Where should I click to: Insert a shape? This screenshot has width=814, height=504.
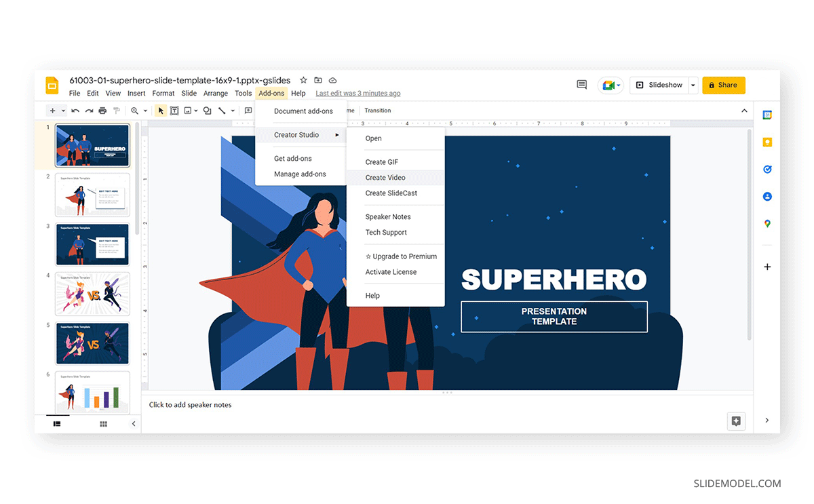[x=208, y=111]
